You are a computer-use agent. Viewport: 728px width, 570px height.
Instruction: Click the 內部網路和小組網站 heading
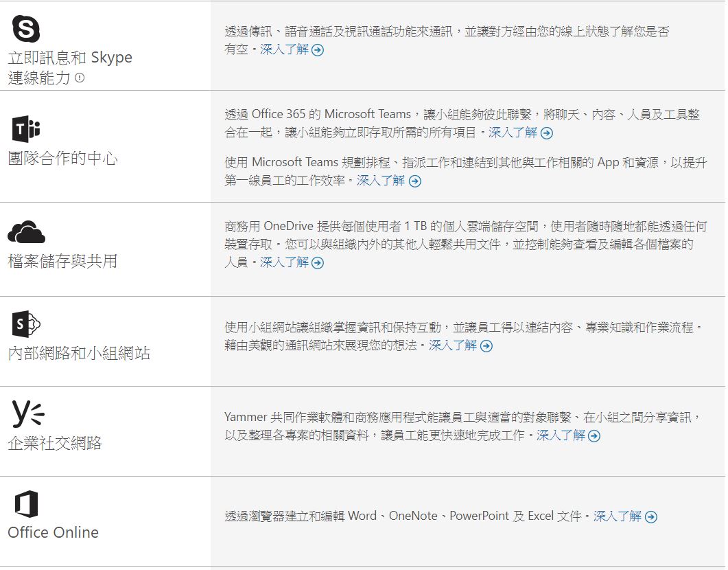79,353
